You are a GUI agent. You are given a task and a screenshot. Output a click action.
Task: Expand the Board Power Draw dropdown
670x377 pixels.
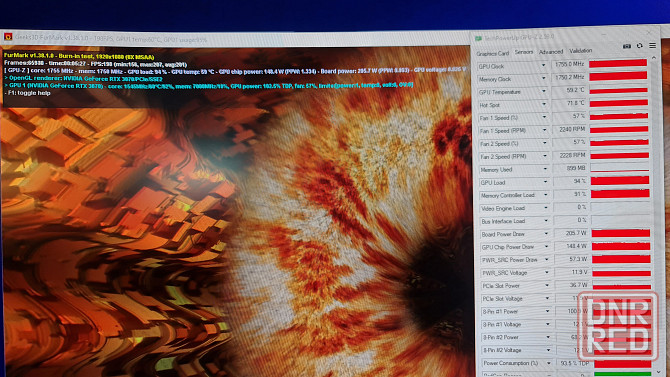coord(546,234)
